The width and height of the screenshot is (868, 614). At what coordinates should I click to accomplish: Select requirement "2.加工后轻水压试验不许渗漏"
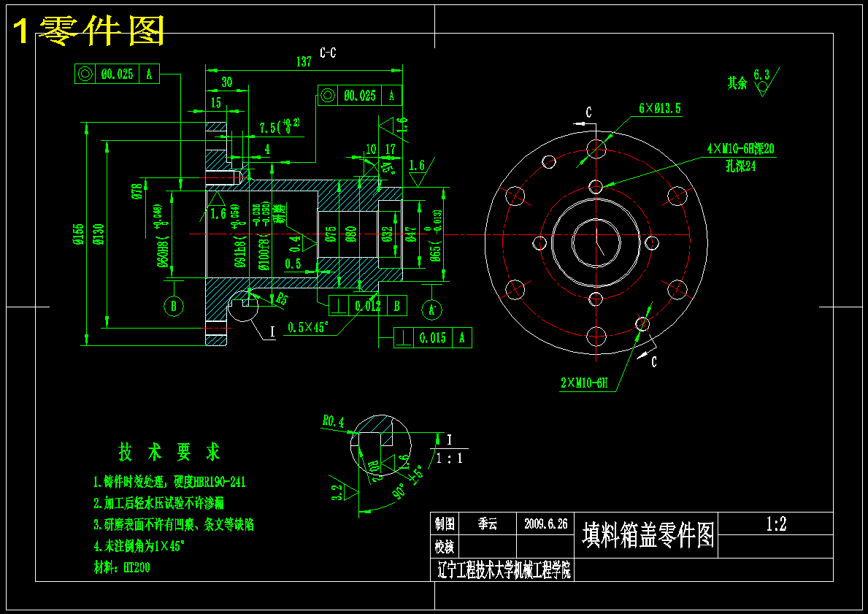tap(158, 503)
